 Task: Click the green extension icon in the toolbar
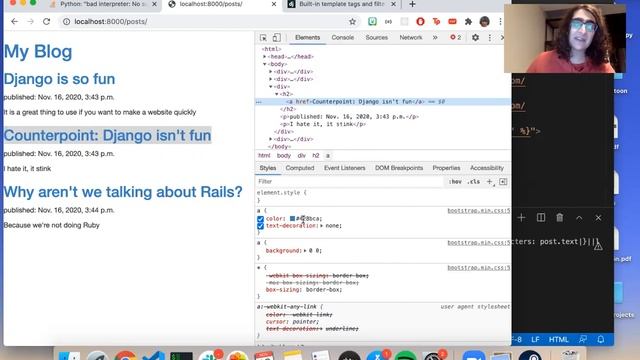click(372, 22)
